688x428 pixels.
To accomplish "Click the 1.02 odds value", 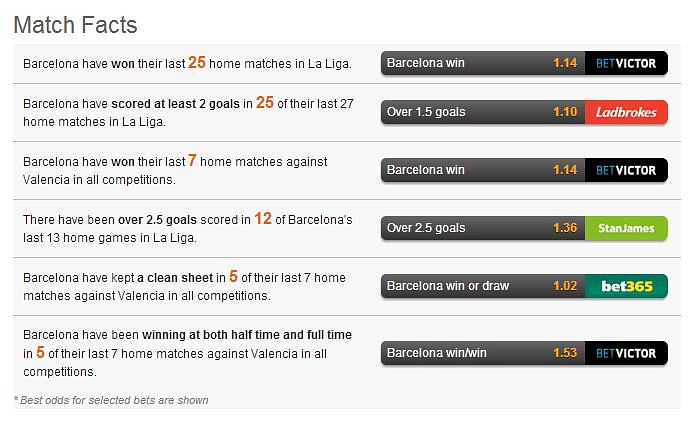I will click(565, 286).
